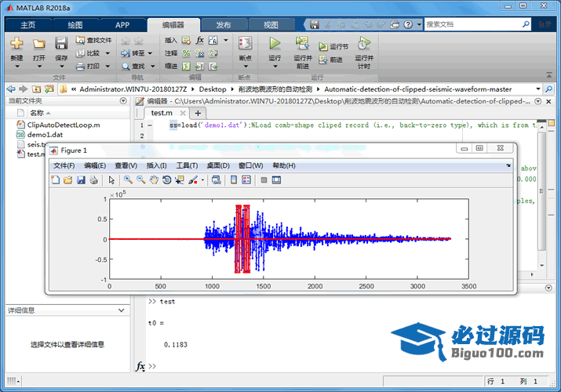Image resolution: width=561 pixels, height=392 pixels.
Task: Click the 转至 (Go To) button
Action: [x=133, y=53]
